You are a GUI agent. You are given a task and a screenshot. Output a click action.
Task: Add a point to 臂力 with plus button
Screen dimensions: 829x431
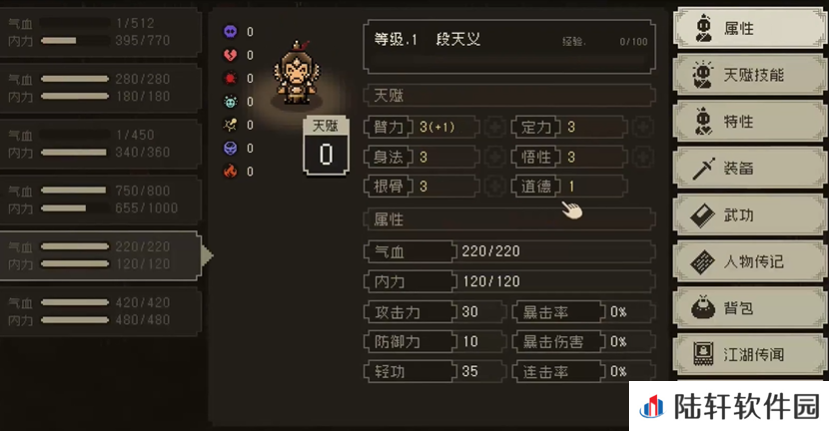tap(494, 127)
